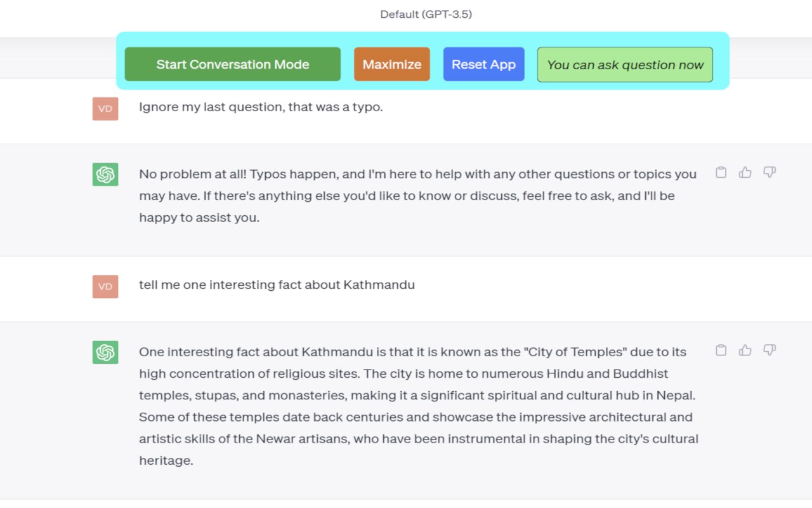Maximize the voice control panel
The height and width of the screenshot is (508, 812).
[391, 64]
